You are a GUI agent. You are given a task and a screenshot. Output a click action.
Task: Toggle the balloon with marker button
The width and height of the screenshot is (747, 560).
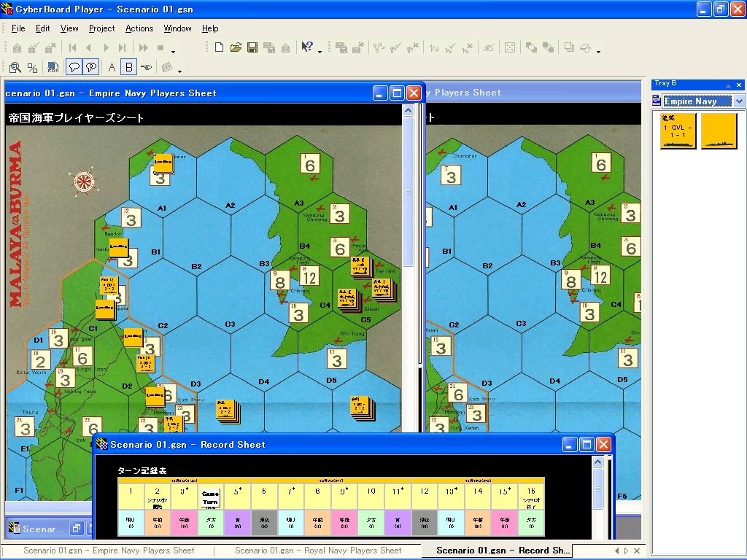coord(91,67)
